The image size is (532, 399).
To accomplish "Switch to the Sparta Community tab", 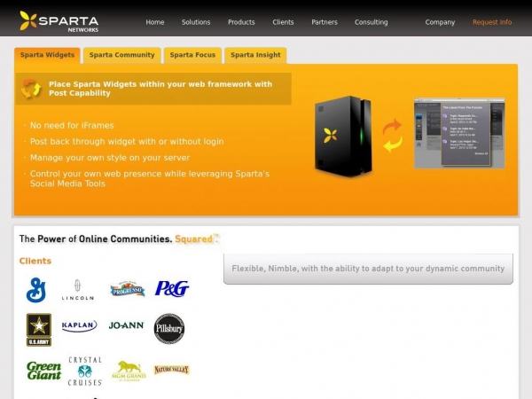I will click(121, 55).
